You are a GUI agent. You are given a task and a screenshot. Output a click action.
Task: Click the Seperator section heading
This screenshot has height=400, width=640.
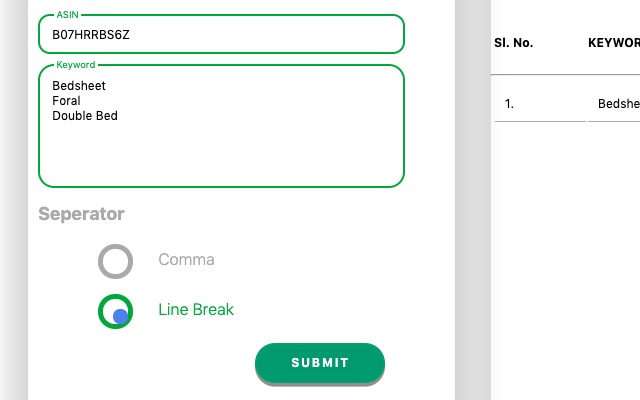(x=81, y=214)
